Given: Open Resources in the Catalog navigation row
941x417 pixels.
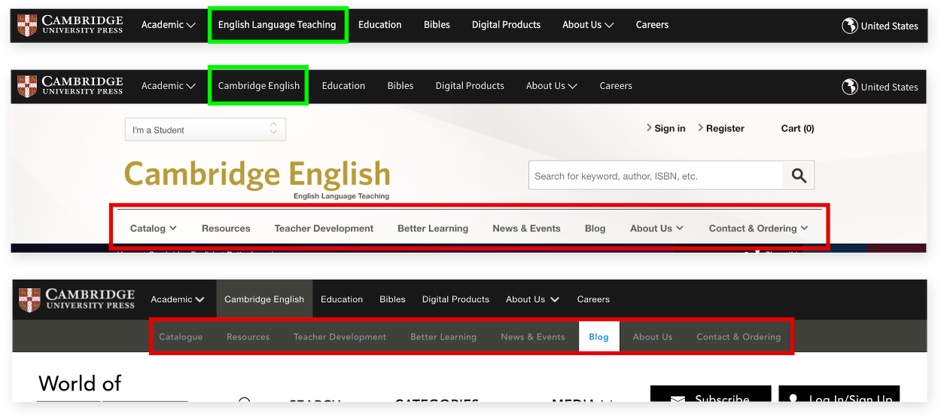Looking at the screenshot, I should click(x=226, y=228).
